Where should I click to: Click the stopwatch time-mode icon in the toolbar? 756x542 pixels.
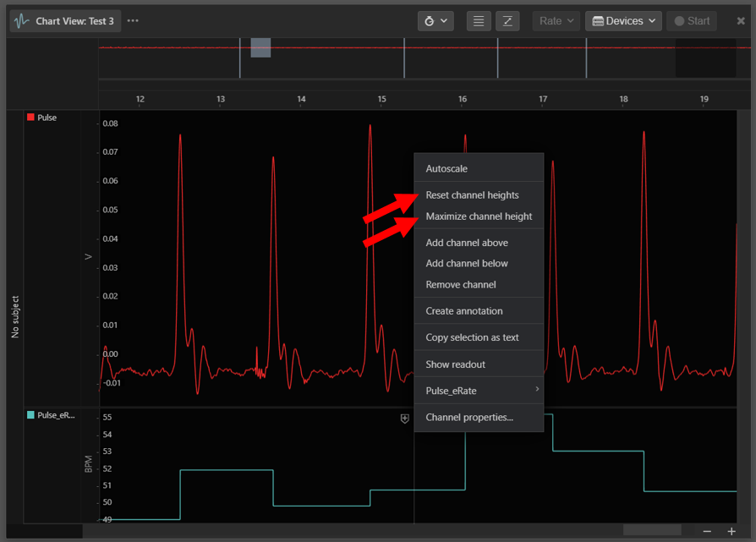(430, 20)
